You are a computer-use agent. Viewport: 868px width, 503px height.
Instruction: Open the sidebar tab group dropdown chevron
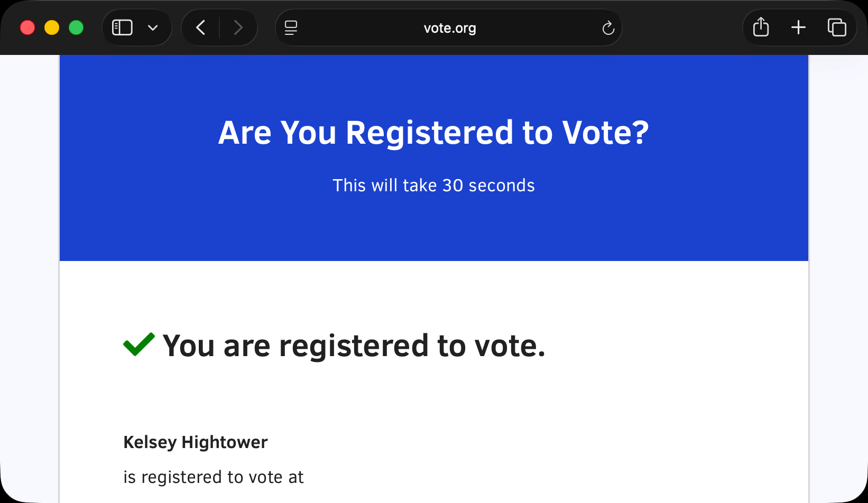[153, 27]
